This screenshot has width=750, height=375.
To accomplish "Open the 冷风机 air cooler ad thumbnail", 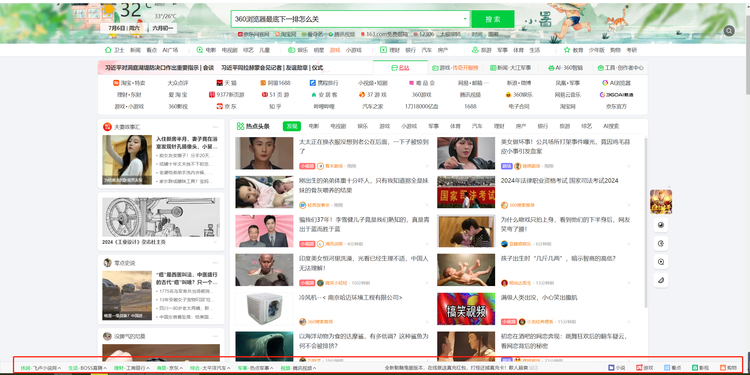I will click(264, 309).
